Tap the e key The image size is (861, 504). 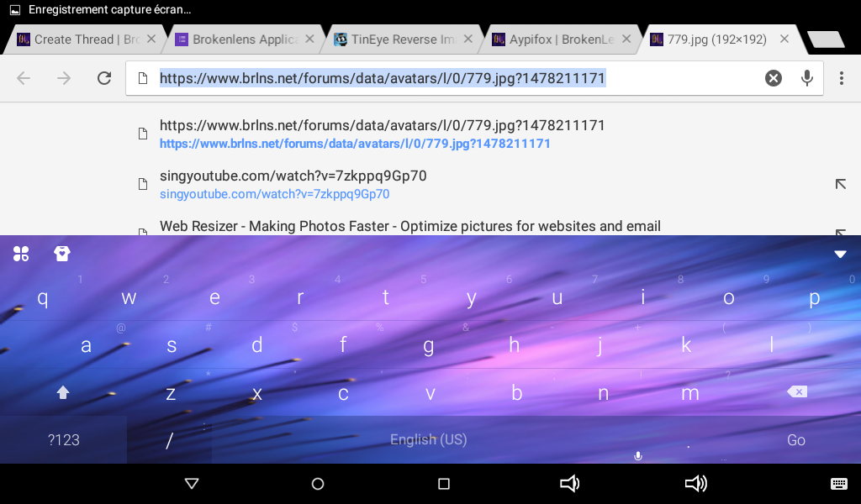[214, 297]
